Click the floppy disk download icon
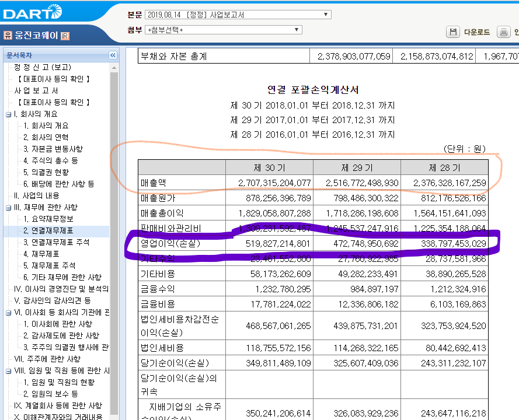519x420 pixels. tap(454, 32)
